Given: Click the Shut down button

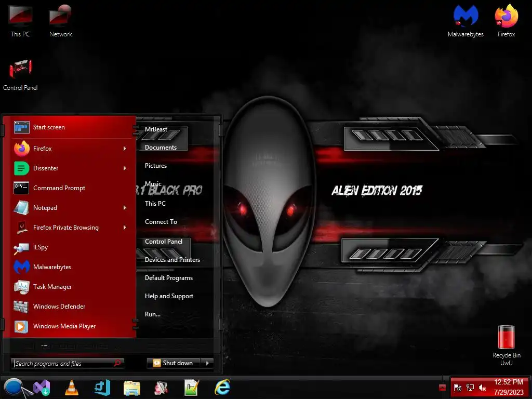Looking at the screenshot, I should 174,363.
